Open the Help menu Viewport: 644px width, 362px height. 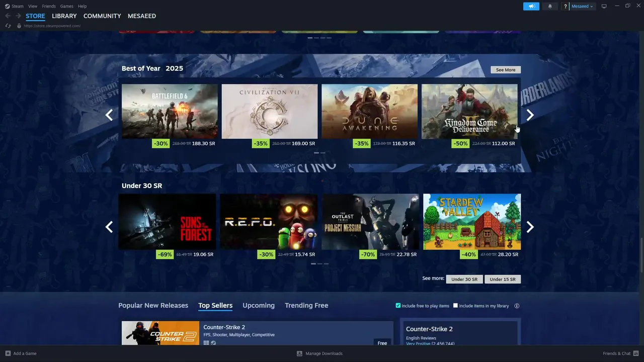point(82,6)
